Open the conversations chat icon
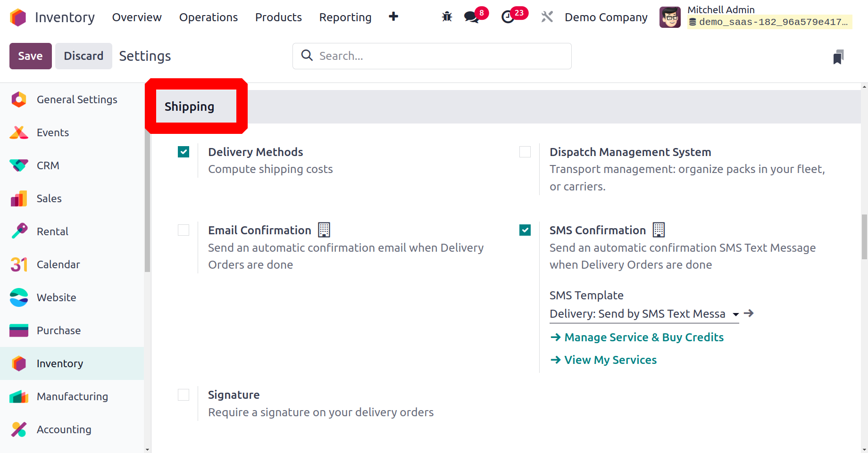 coord(471,17)
